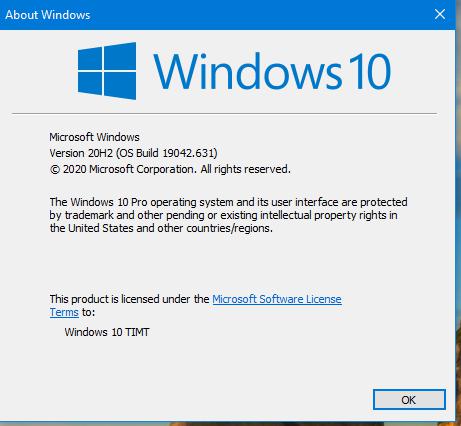Click the Windows 10 TIMT licensee name
461x426 pixels.
(x=107, y=332)
